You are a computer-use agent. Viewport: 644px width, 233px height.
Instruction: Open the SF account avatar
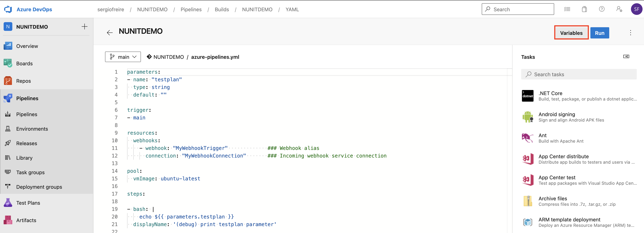[x=636, y=9]
